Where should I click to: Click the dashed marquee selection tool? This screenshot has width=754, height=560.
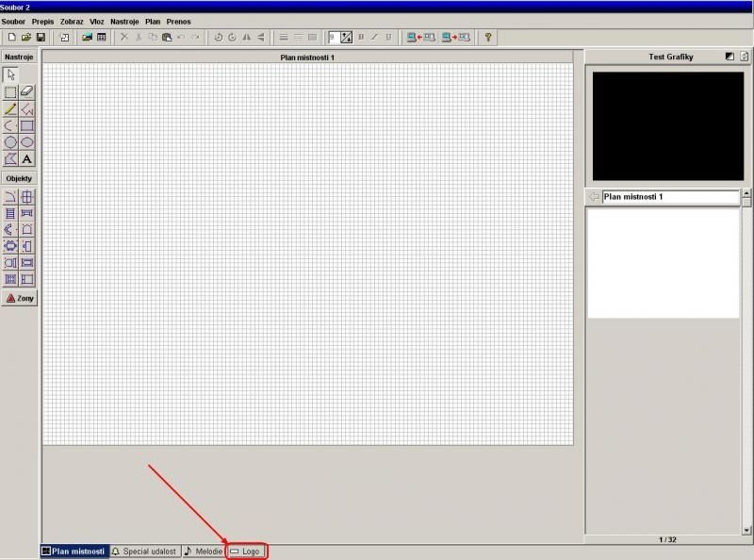pyautogui.click(x=10, y=91)
